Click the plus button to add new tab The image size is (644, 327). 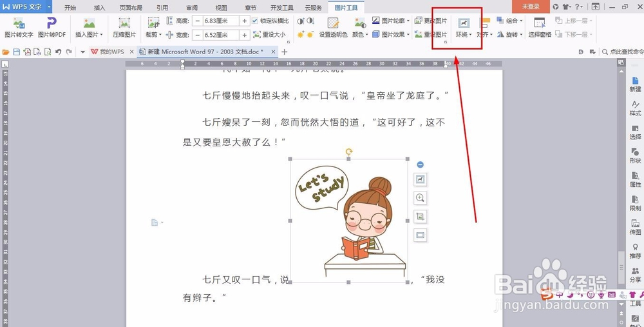point(284,52)
